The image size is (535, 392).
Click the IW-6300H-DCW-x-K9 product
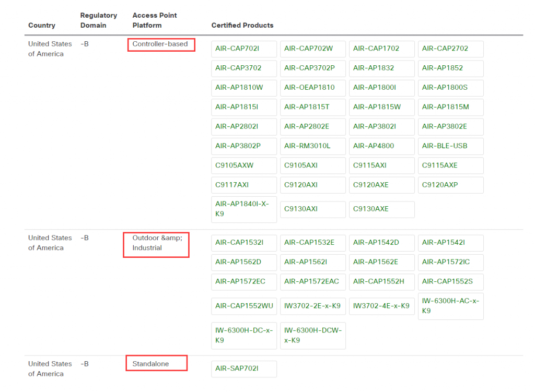313,335
